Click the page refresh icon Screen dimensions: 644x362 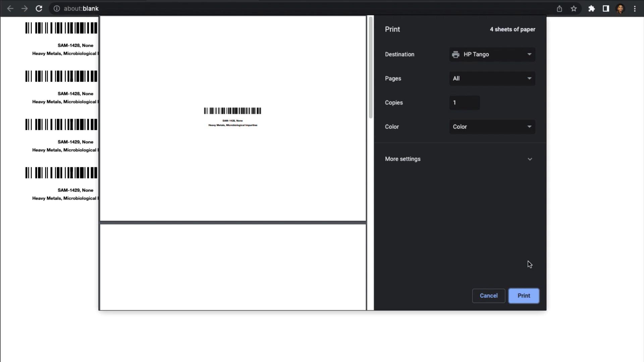[39, 8]
